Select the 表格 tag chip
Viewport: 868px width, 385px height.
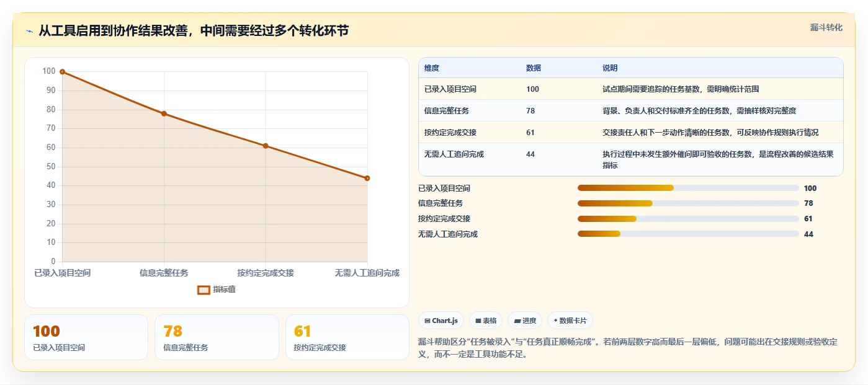pyautogui.click(x=486, y=321)
